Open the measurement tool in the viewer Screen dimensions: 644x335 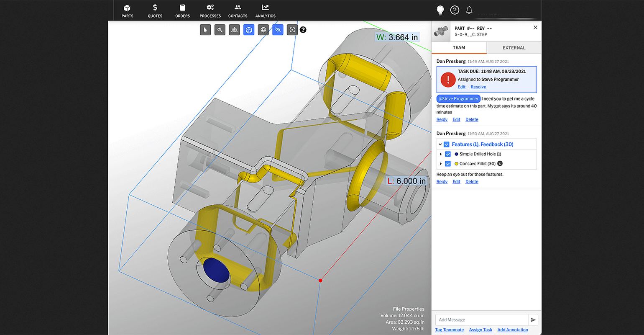[x=220, y=30]
